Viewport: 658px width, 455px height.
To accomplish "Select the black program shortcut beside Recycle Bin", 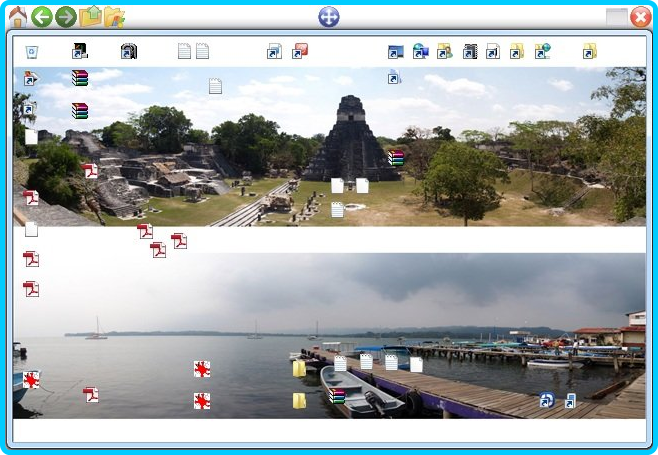I will coord(80,51).
